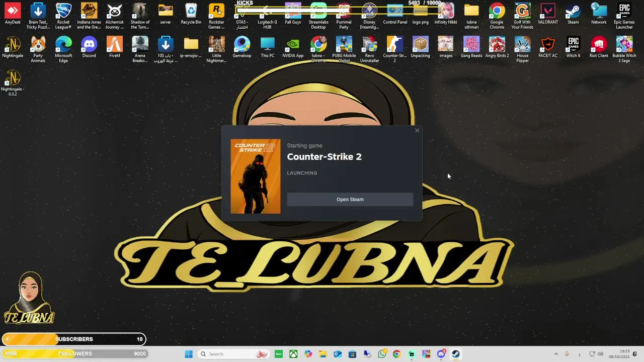
Task: Click the Gang Beasts desktop icon
Action: coord(471,48)
